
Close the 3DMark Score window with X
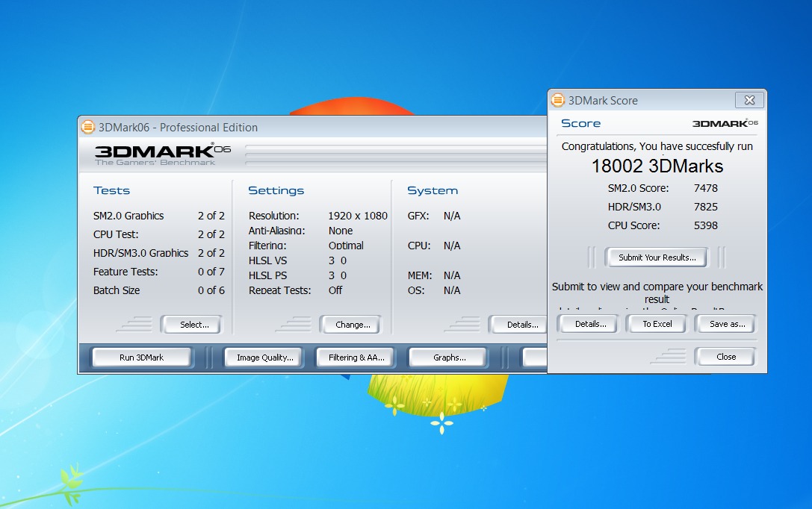click(749, 100)
